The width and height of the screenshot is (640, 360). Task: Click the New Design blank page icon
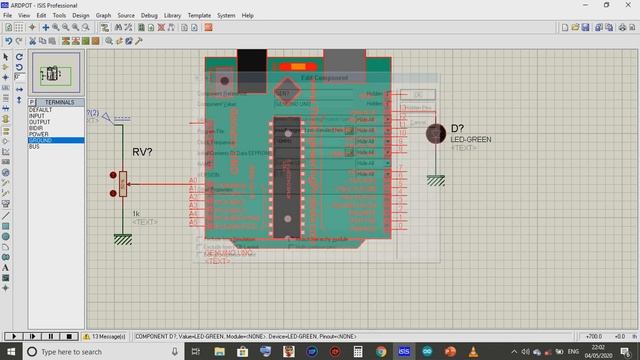[x=565, y=27]
